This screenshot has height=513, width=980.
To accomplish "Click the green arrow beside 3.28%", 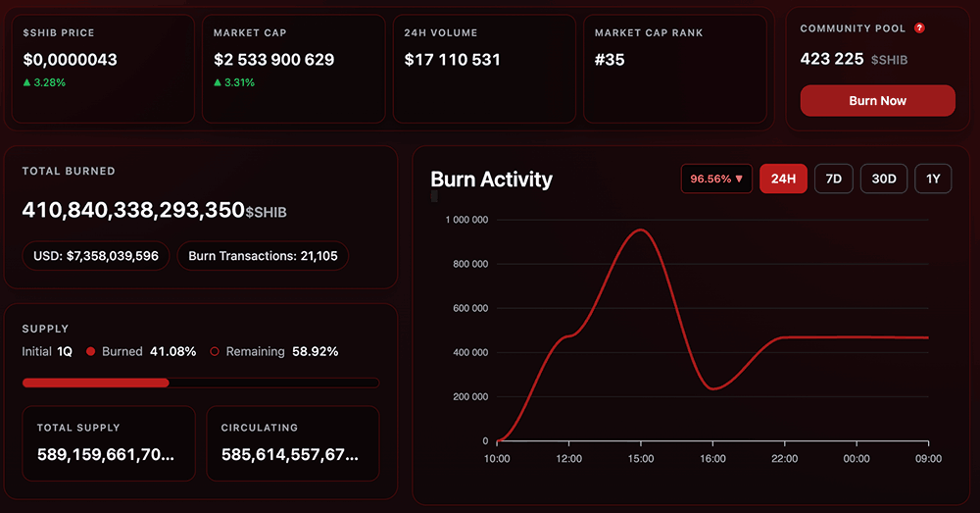I will (x=26, y=82).
